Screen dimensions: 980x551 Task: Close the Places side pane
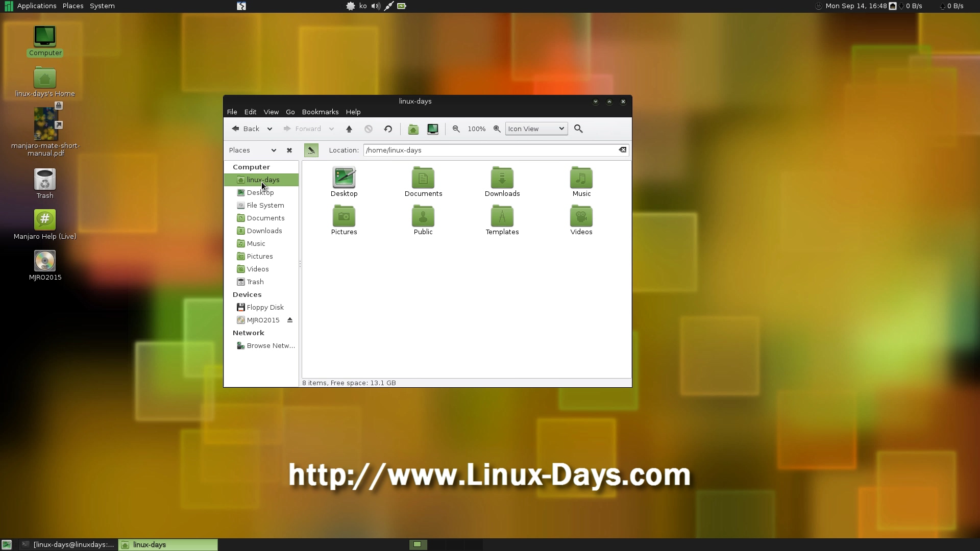click(x=289, y=151)
